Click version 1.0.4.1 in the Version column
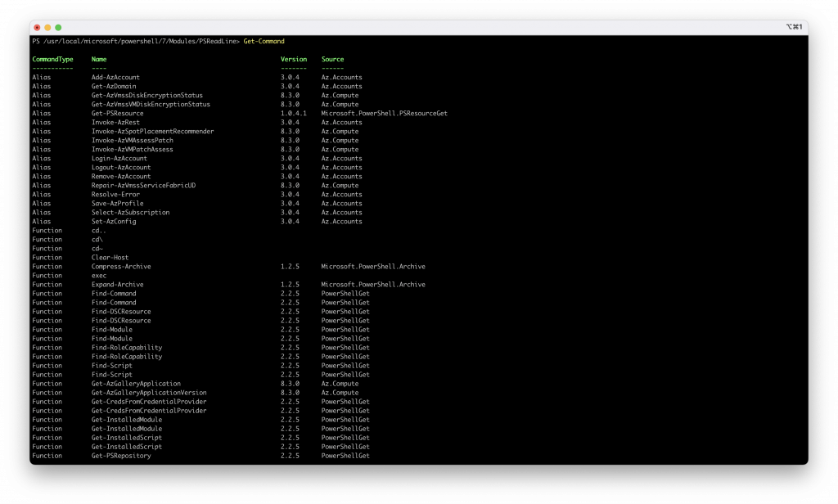The image size is (838, 504). (294, 113)
